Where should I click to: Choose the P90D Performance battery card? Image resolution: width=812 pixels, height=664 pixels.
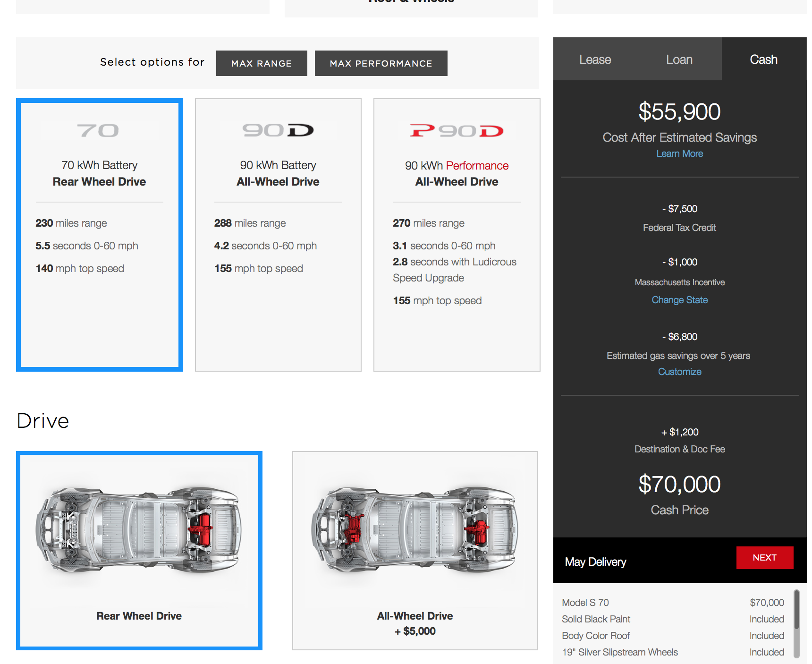click(x=457, y=235)
